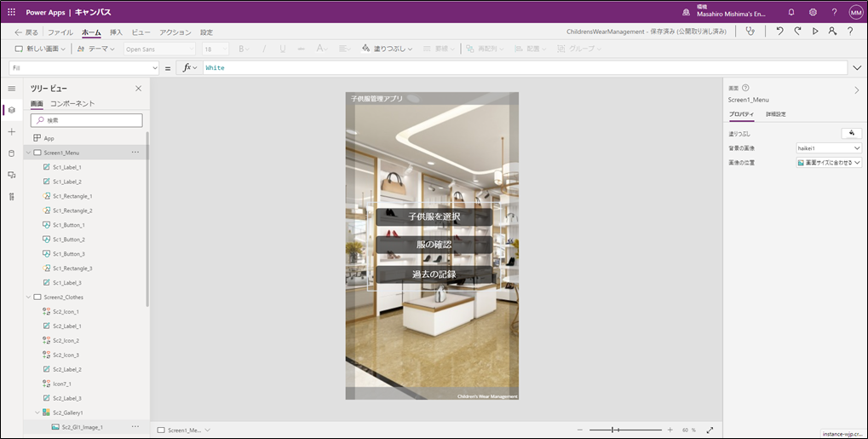Switch to the コンポーネント tab
Screen dimensions: 868x439
pos(72,104)
